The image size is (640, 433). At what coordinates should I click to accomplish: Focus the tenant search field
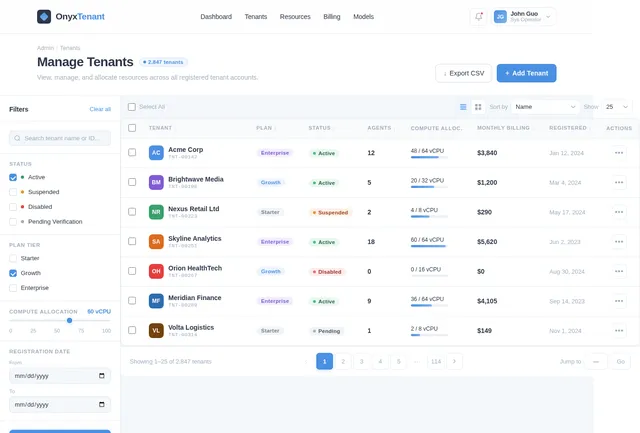click(60, 138)
